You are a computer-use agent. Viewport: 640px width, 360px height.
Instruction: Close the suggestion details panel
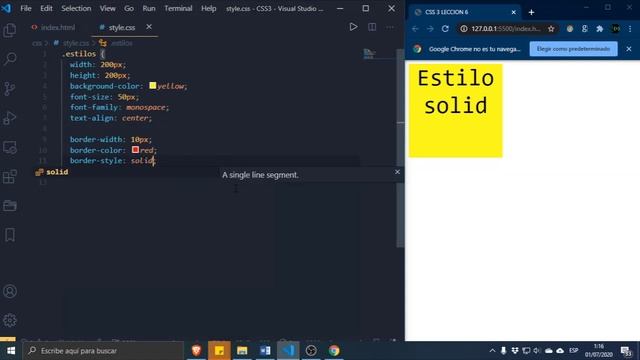[397, 172]
